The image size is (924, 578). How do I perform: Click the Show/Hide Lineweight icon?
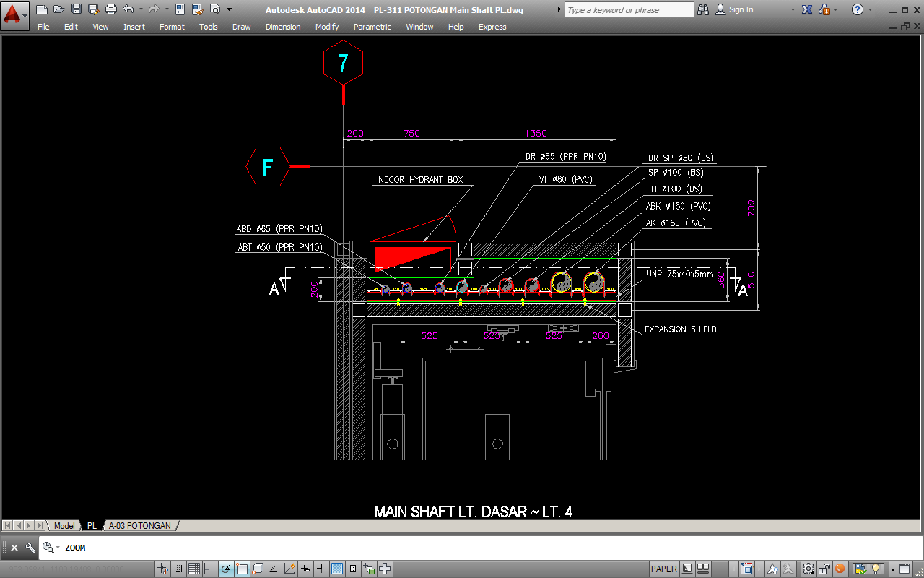click(321, 569)
